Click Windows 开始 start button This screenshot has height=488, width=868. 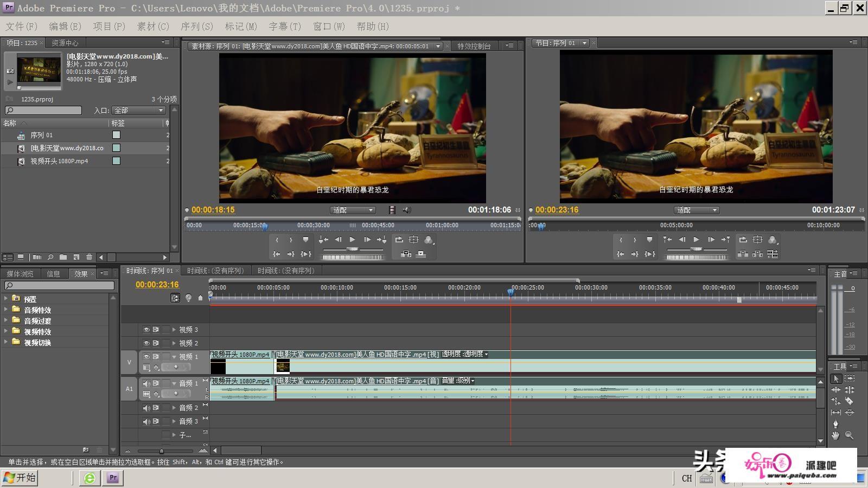coord(20,478)
